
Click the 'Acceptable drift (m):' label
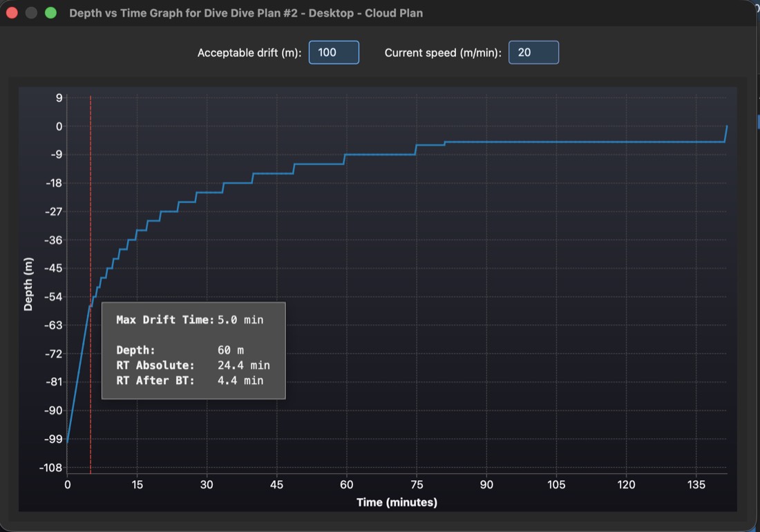click(249, 53)
